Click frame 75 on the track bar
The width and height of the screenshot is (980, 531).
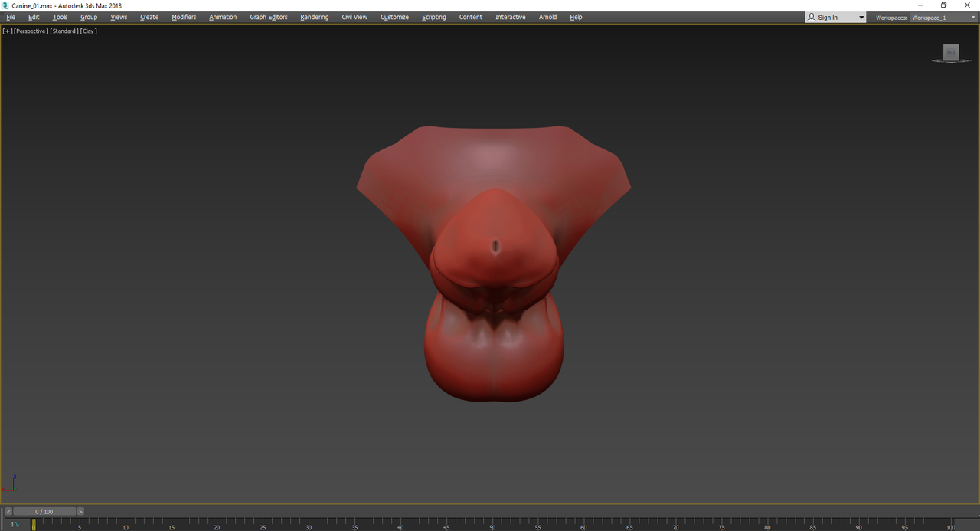[x=721, y=526]
